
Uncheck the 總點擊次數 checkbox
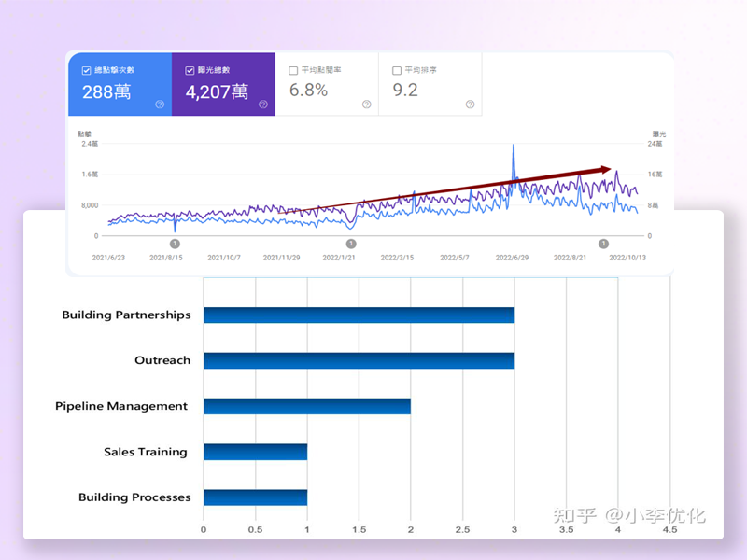click(x=87, y=70)
